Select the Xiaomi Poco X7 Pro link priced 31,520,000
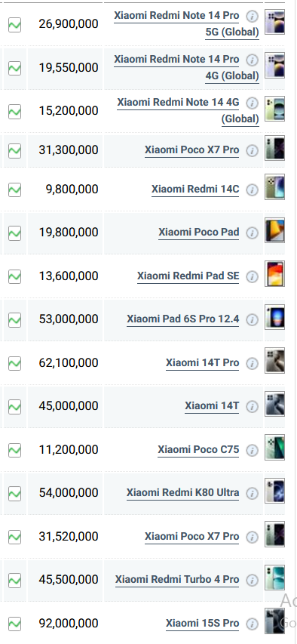 [191, 537]
